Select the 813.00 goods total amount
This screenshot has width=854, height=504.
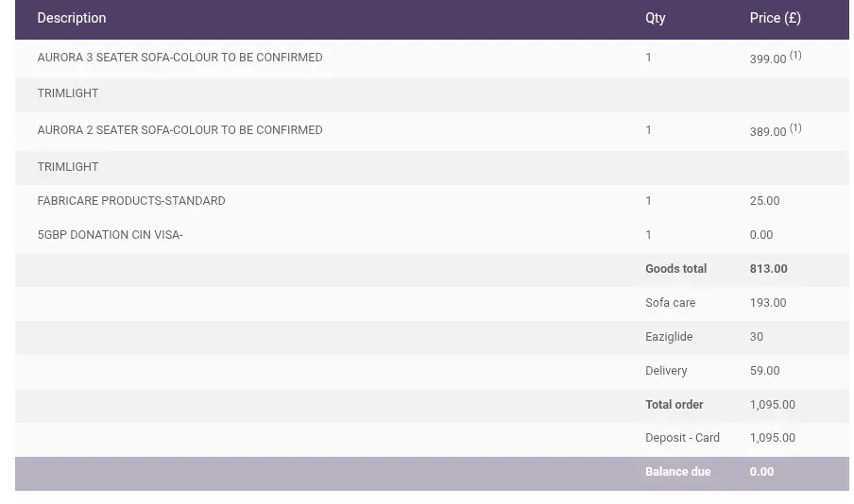point(768,269)
